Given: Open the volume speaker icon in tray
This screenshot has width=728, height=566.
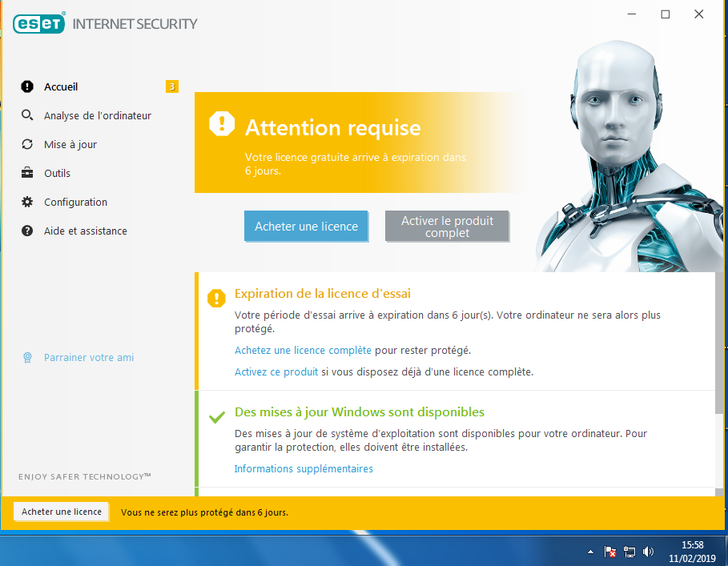Looking at the screenshot, I should pos(648,552).
